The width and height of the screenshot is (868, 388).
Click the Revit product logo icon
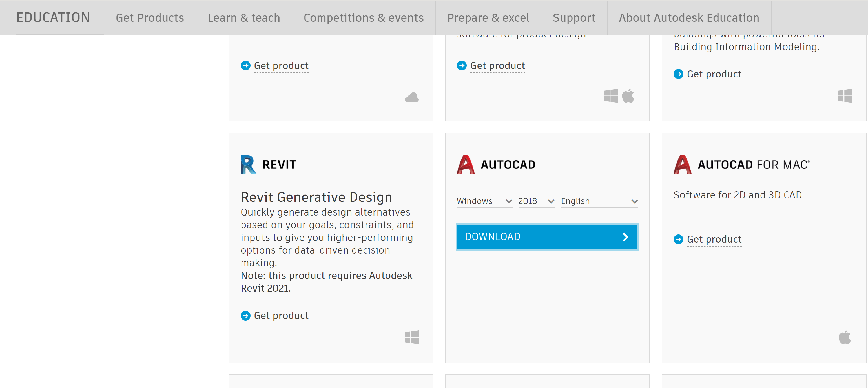click(248, 164)
